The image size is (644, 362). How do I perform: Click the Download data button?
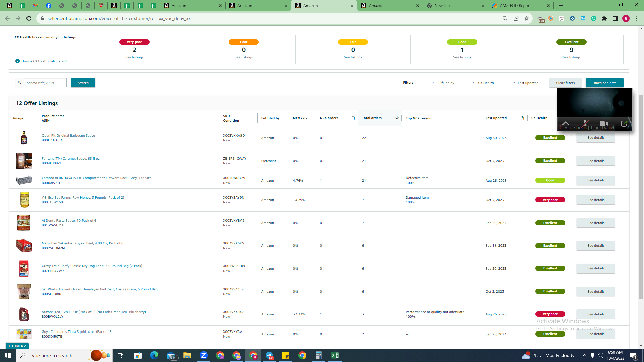pos(604,83)
